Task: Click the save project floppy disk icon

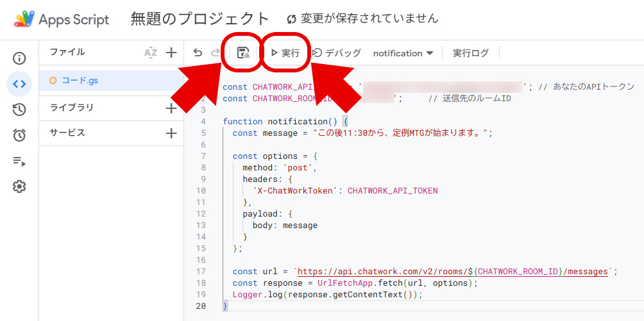Action: pos(243,53)
